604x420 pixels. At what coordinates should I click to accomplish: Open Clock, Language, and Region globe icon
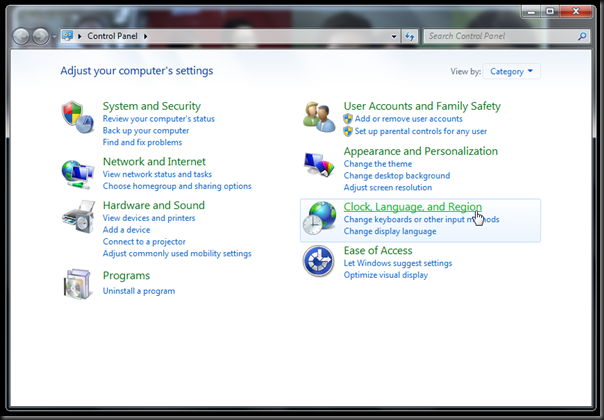[x=319, y=218]
